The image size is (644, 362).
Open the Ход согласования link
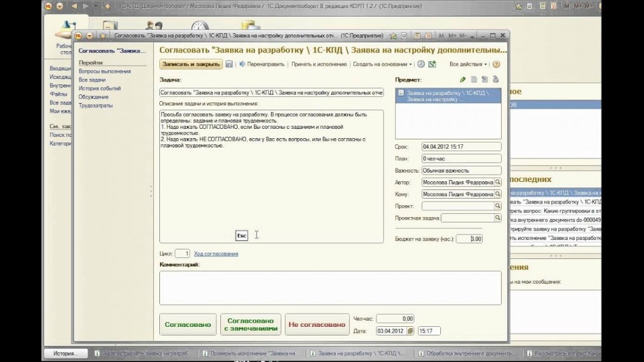(x=216, y=254)
